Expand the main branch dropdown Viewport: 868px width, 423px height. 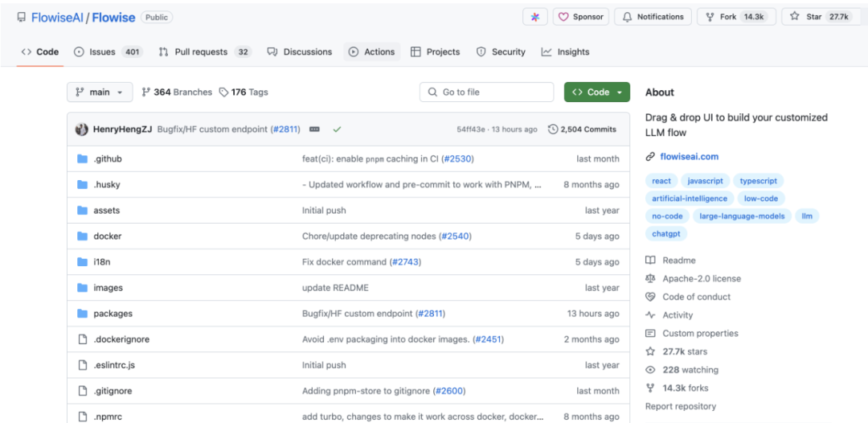click(100, 92)
